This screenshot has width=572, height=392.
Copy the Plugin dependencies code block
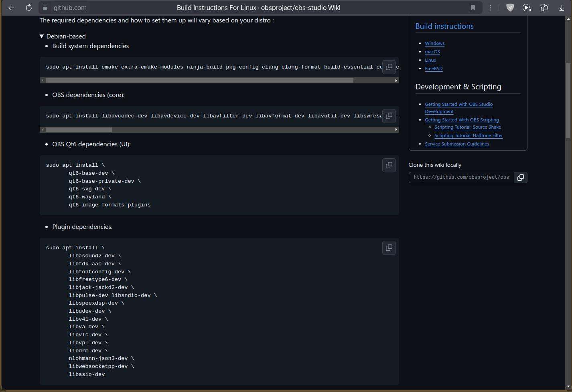tap(389, 248)
